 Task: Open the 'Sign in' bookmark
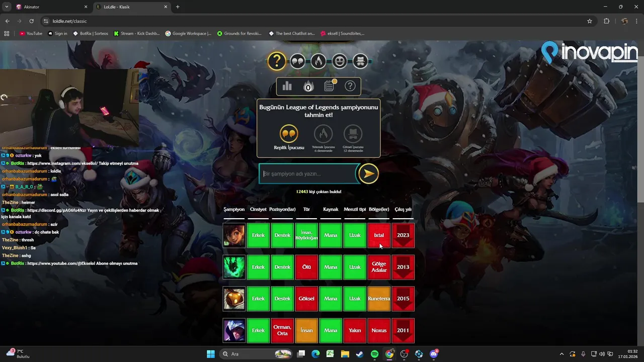[x=57, y=34]
